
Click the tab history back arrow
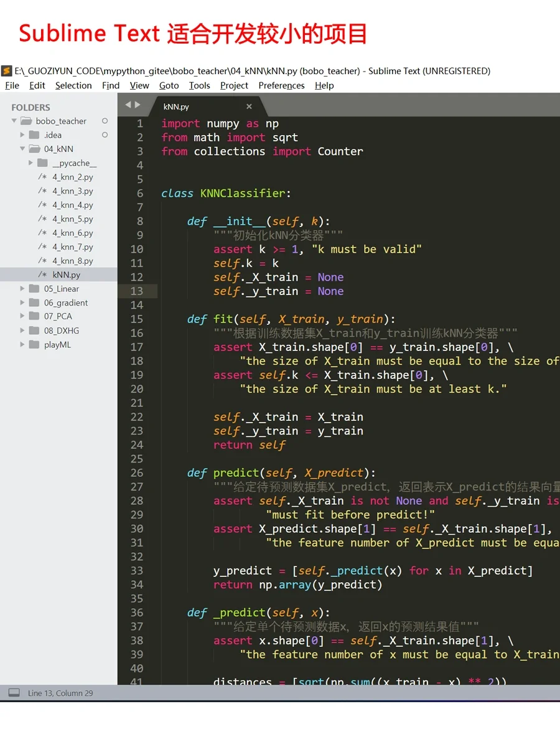click(128, 105)
